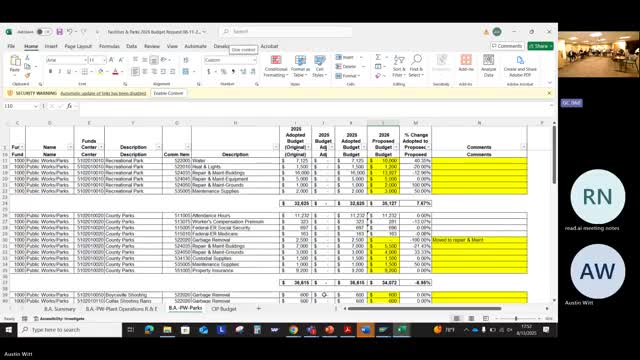Image resolution: width=640 pixels, height=360 pixels.
Task: Switch to the CIP Budget sheet tab
Action: (224, 309)
